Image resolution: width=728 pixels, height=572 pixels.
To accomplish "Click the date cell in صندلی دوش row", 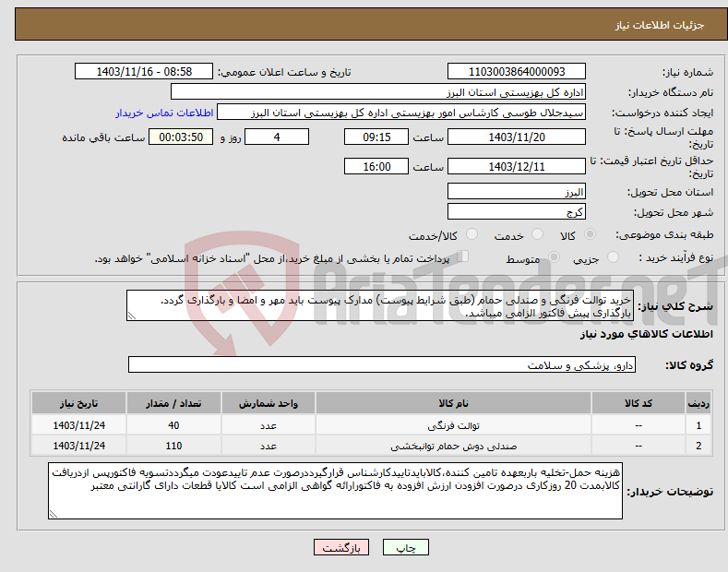I will click(79, 446).
